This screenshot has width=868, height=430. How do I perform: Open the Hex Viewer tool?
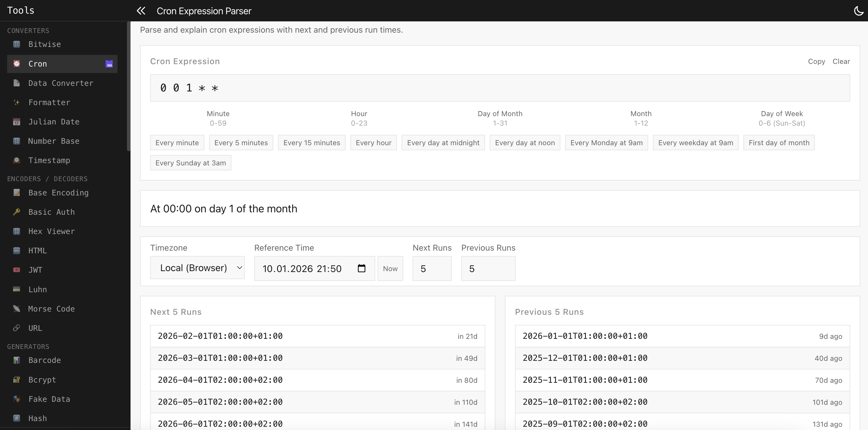(51, 231)
